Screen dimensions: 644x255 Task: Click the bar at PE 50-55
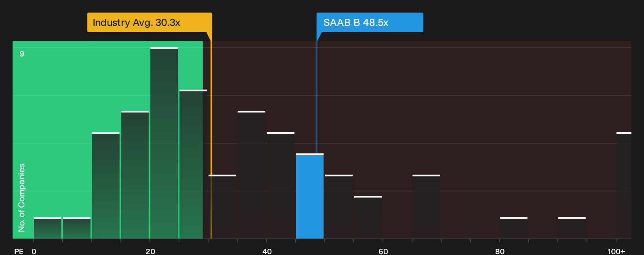339,207
